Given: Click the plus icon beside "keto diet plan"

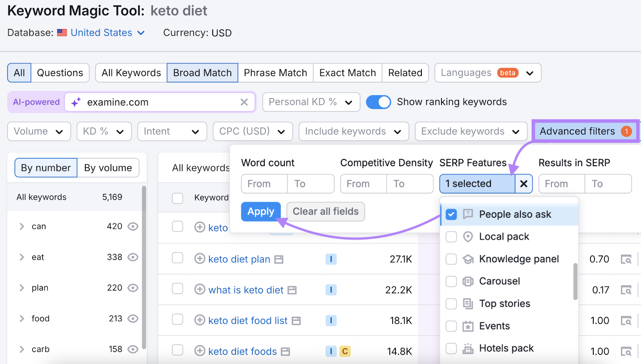Looking at the screenshot, I should (x=200, y=259).
